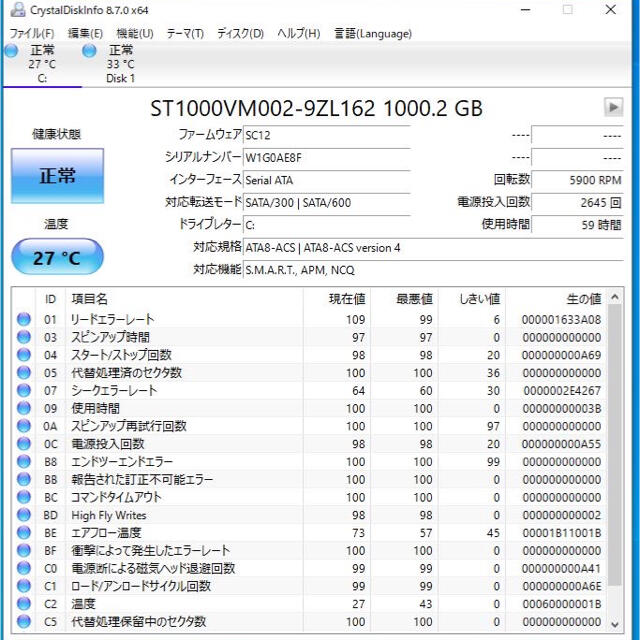Click the transfer mode field SATA/300 | SATA/600
This screenshot has width=640, height=640.
point(327,202)
